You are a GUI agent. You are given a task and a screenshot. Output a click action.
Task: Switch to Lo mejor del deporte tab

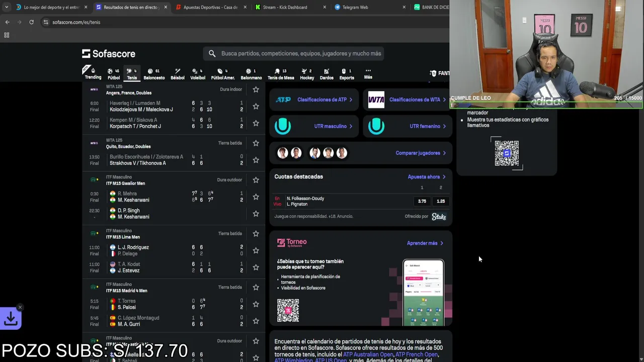51,8
